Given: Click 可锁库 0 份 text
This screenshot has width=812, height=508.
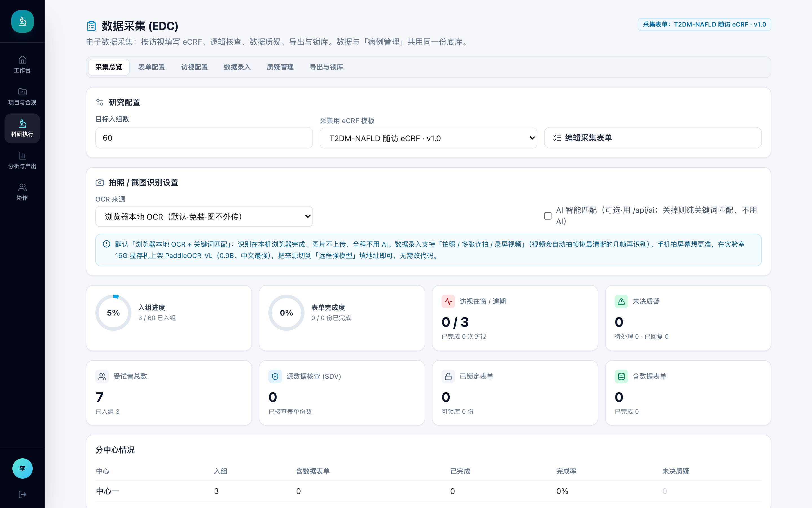Looking at the screenshot, I should [458, 411].
